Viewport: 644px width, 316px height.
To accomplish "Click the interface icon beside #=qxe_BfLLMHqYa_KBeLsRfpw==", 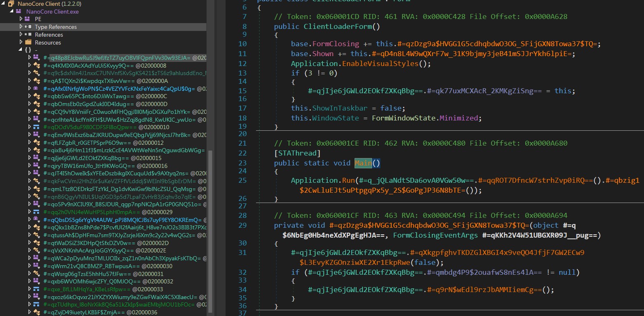I will point(36,289).
